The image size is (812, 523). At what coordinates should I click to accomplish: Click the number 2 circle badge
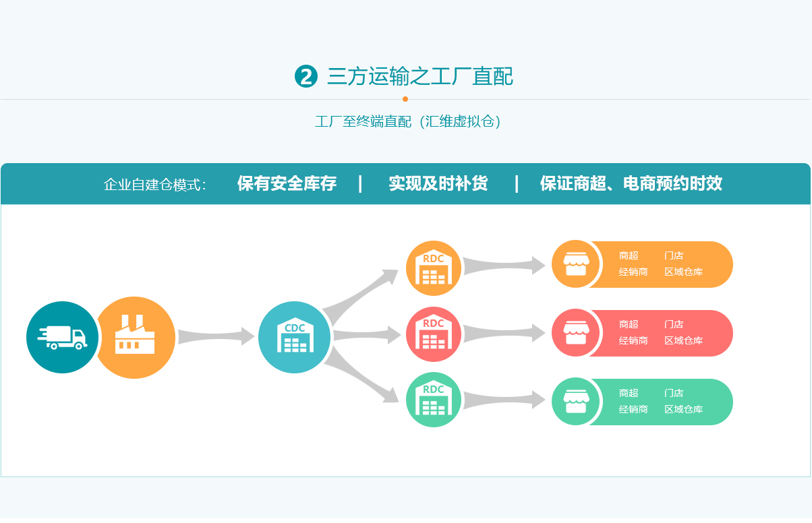coord(306,77)
